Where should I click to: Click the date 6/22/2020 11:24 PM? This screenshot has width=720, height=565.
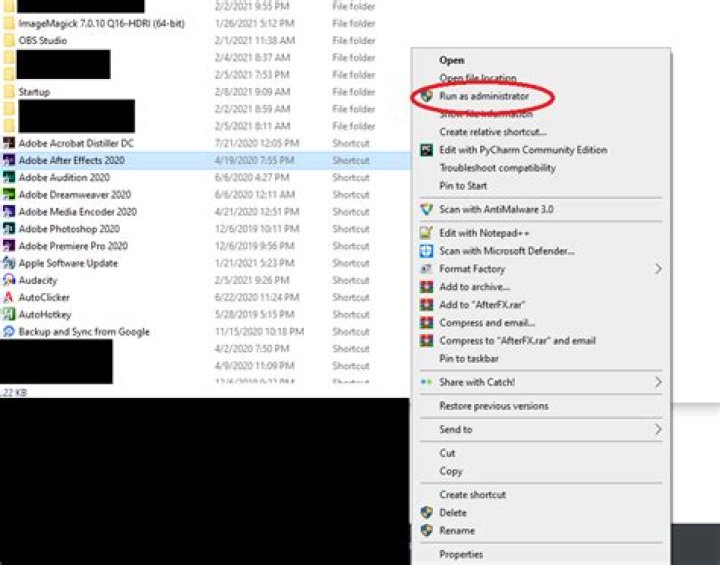click(257, 297)
